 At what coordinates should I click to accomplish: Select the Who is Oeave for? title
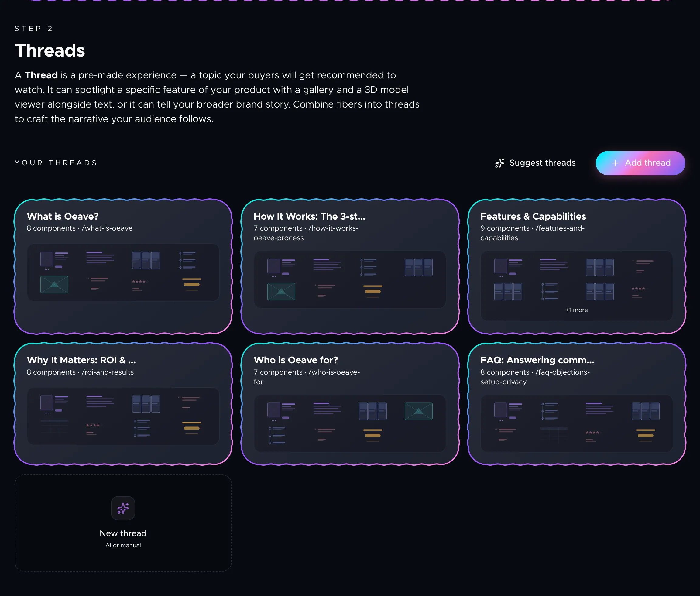tap(296, 360)
